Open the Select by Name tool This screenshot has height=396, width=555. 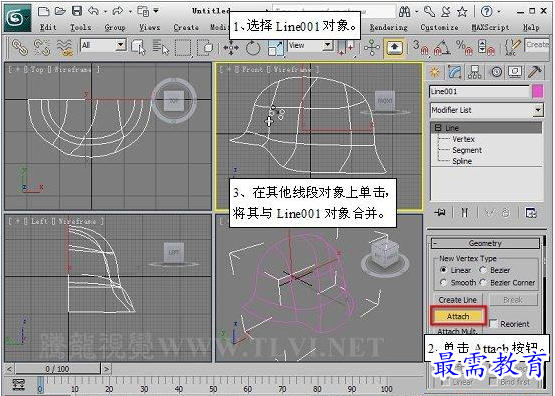click(x=161, y=47)
